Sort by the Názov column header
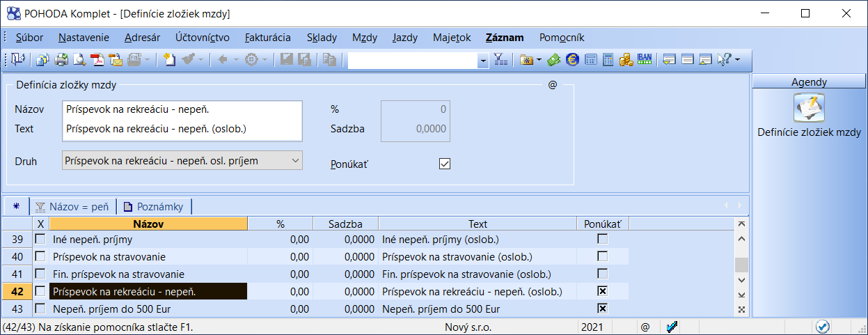The width and height of the screenshot is (868, 335). [x=148, y=224]
